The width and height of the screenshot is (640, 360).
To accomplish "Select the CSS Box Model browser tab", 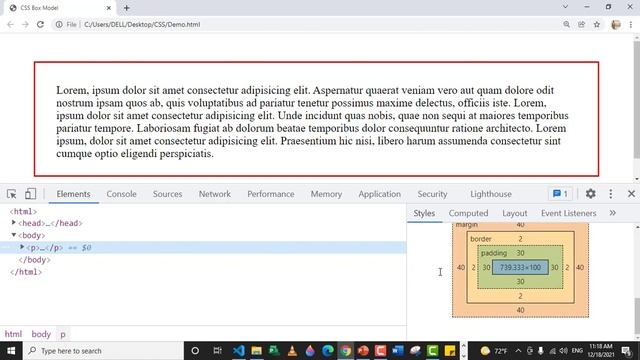I will point(61,8).
